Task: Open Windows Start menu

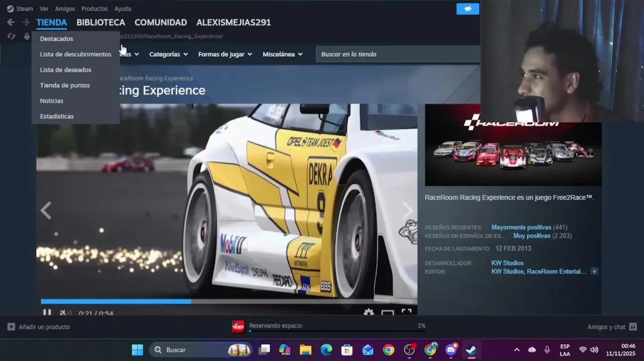Action: click(x=138, y=349)
